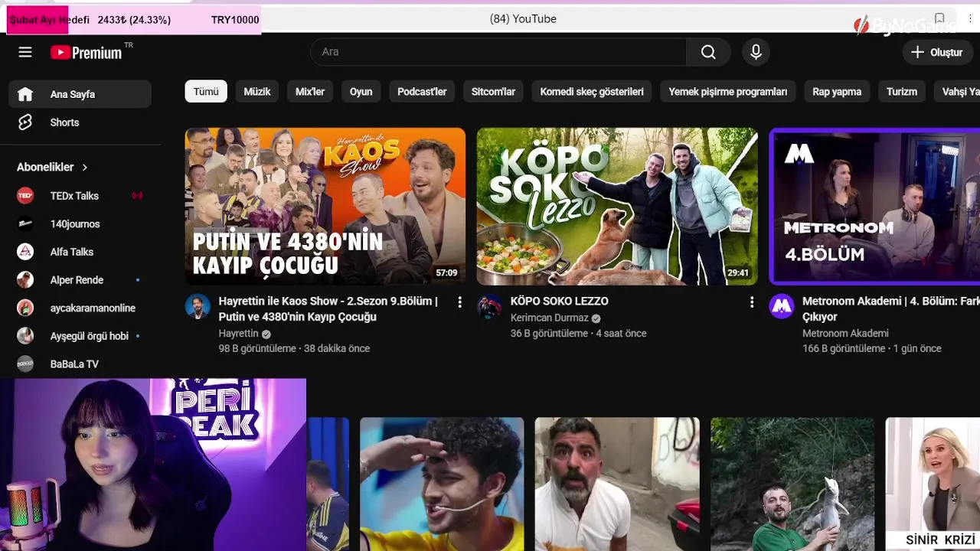Open Short with bearded man in white shirt
Viewport: 980px width, 551px height.
tap(617, 484)
